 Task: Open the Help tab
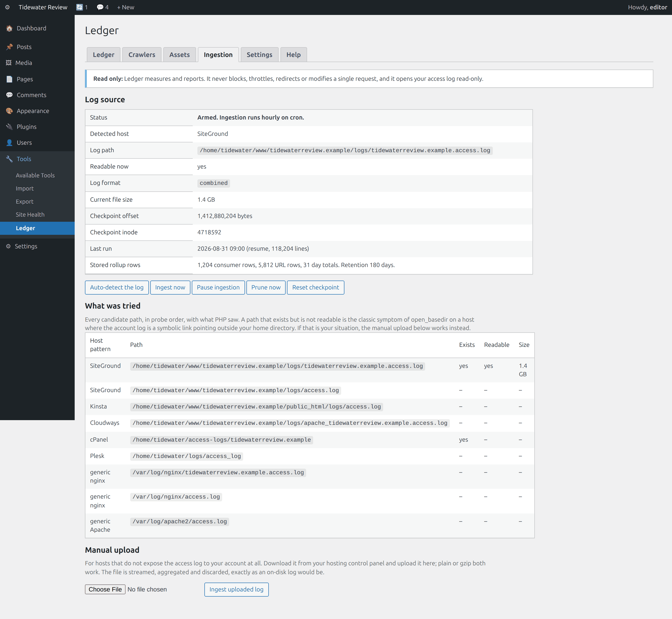tap(293, 55)
